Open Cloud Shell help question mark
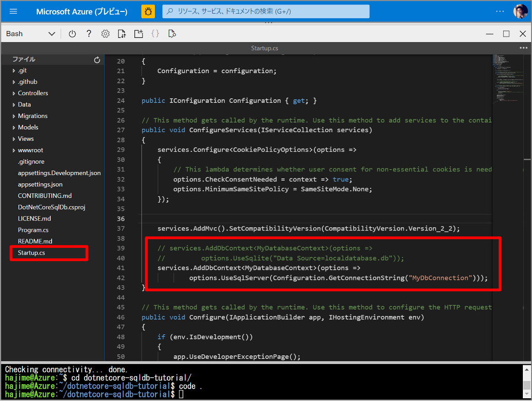 pos(89,34)
